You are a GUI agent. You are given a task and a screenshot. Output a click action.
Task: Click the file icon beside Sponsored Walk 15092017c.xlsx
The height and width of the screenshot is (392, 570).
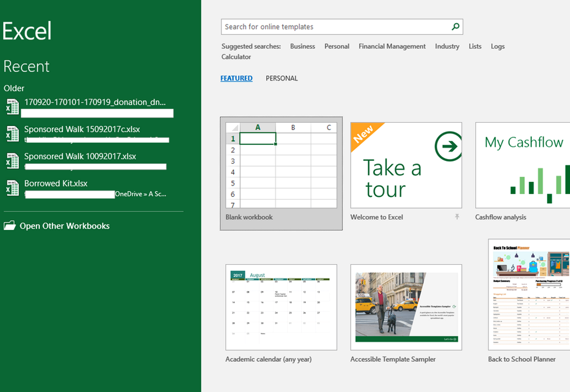(12, 134)
